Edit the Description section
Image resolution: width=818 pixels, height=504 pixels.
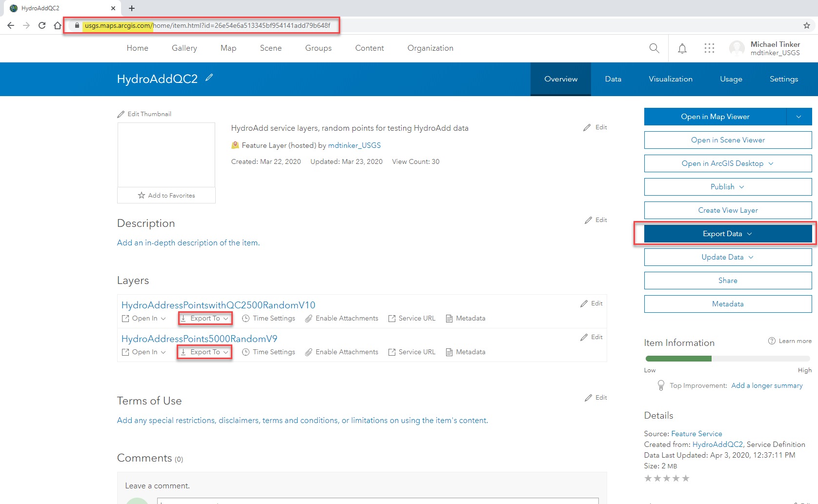[596, 220]
